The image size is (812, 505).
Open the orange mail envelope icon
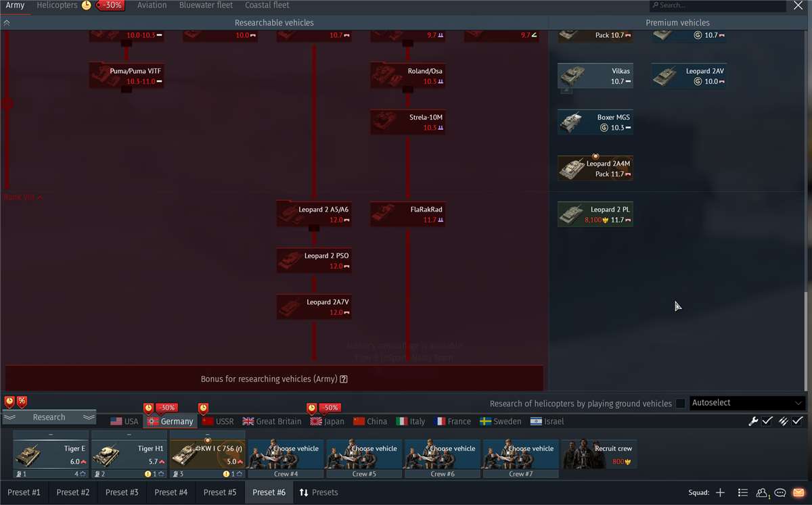pyautogui.click(x=798, y=493)
